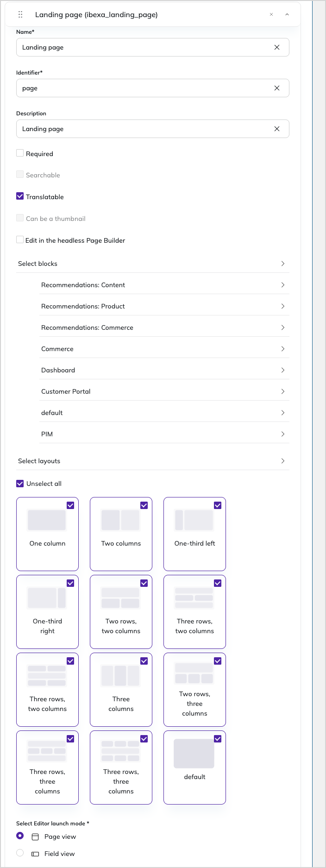Click into the Name input field

(x=153, y=47)
